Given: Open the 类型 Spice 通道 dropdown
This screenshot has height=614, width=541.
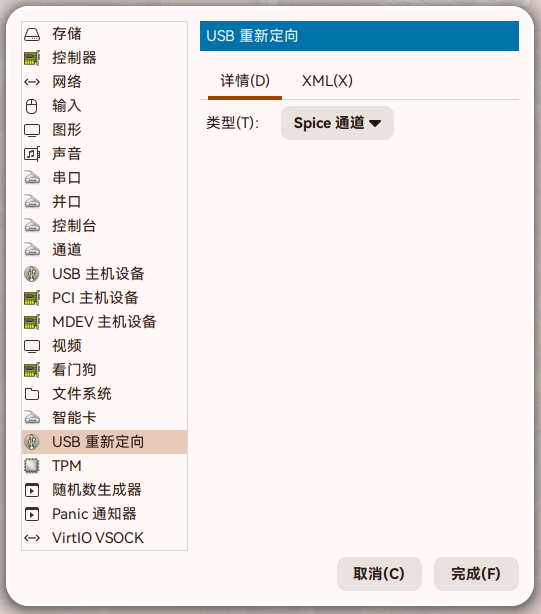Looking at the screenshot, I should coord(337,123).
